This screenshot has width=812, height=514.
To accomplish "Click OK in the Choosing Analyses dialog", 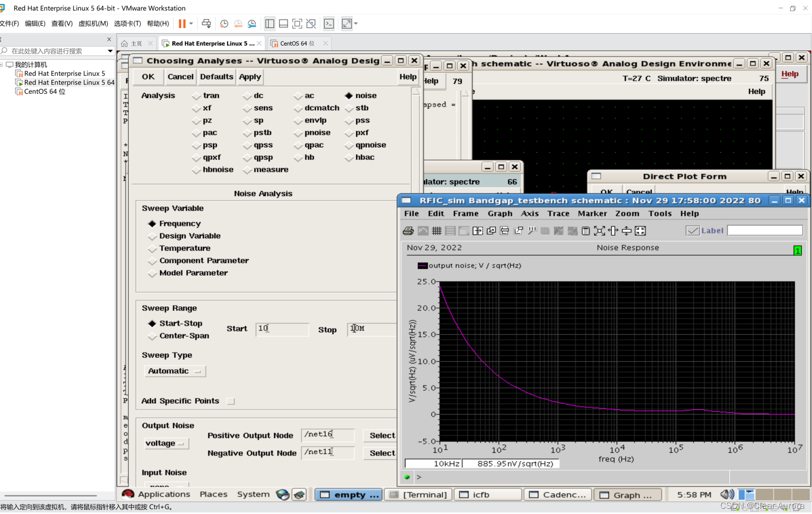I will (148, 77).
